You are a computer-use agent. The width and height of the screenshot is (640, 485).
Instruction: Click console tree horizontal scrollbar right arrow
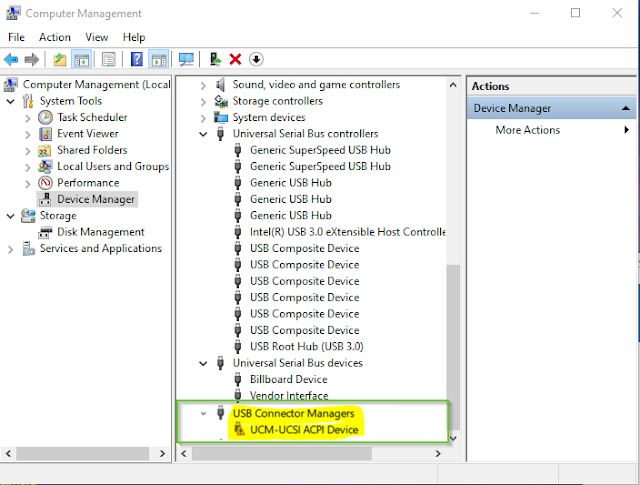pyautogui.click(x=162, y=454)
